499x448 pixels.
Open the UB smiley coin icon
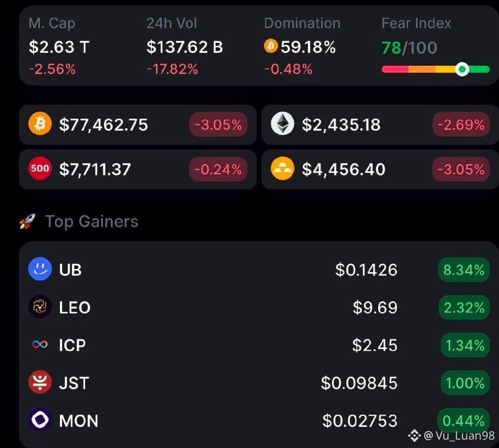coord(40,269)
